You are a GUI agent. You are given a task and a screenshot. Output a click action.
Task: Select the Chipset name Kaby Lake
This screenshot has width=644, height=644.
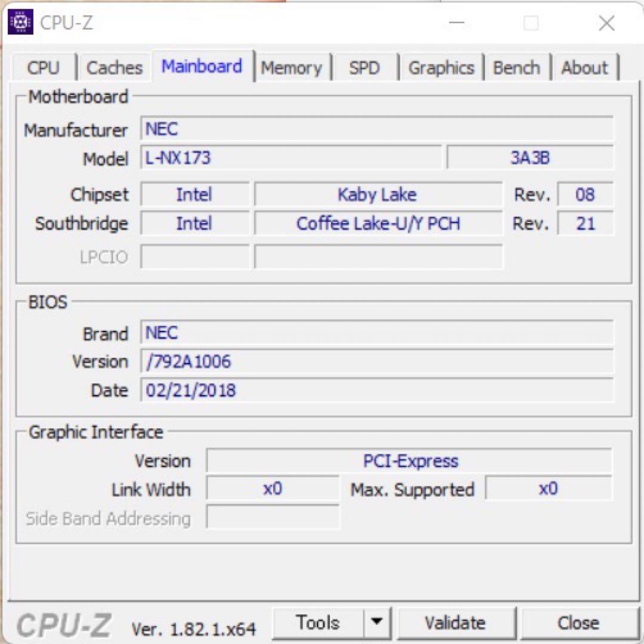pyautogui.click(x=377, y=194)
